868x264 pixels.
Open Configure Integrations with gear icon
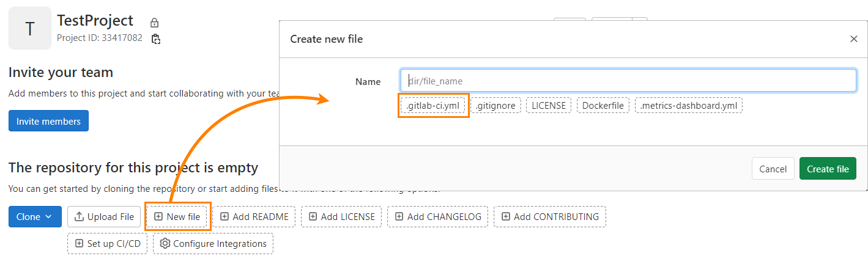point(213,243)
